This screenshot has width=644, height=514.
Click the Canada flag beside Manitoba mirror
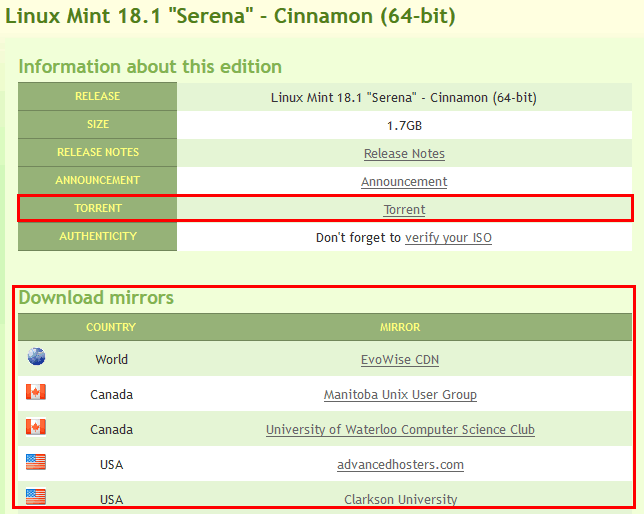coord(36,392)
